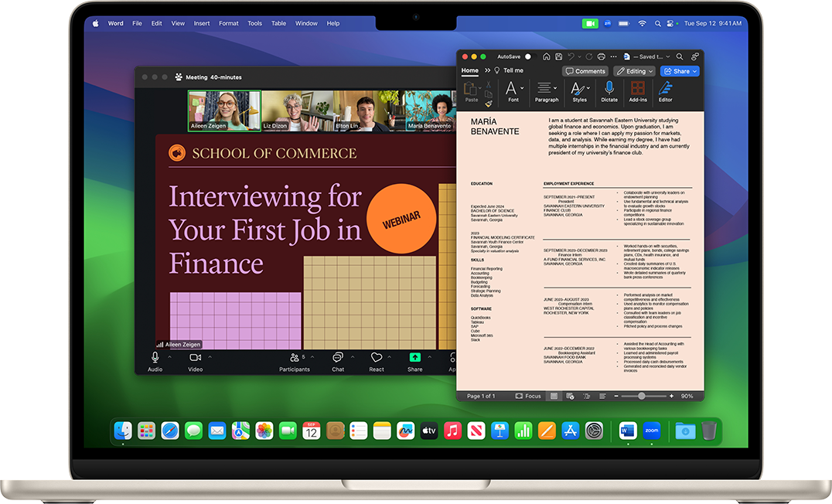832x504 pixels.
Task: Click the collaboration icon in Word's title bar
Action: (x=694, y=56)
